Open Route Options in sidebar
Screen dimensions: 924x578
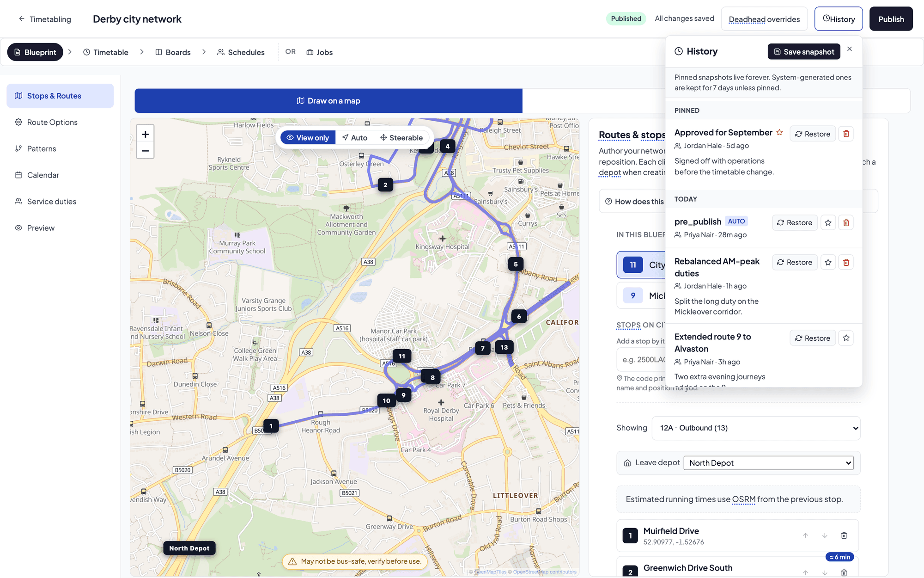[x=60, y=122]
